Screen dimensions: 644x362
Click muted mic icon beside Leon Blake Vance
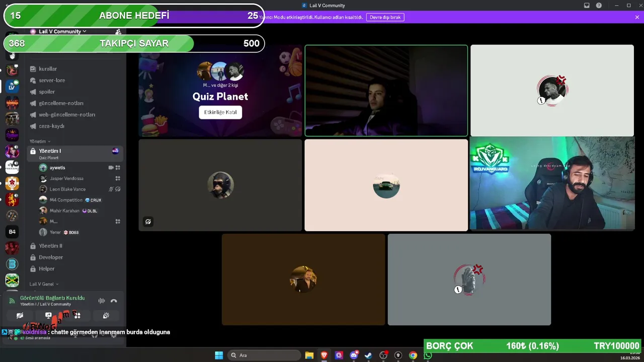click(111, 189)
